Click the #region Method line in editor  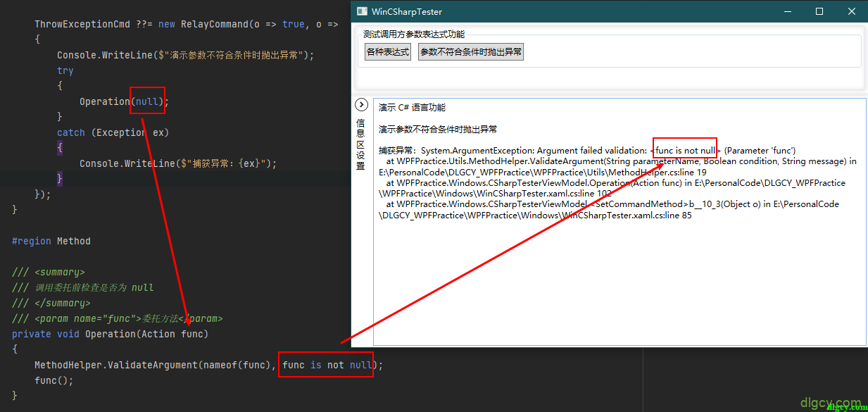click(51, 241)
